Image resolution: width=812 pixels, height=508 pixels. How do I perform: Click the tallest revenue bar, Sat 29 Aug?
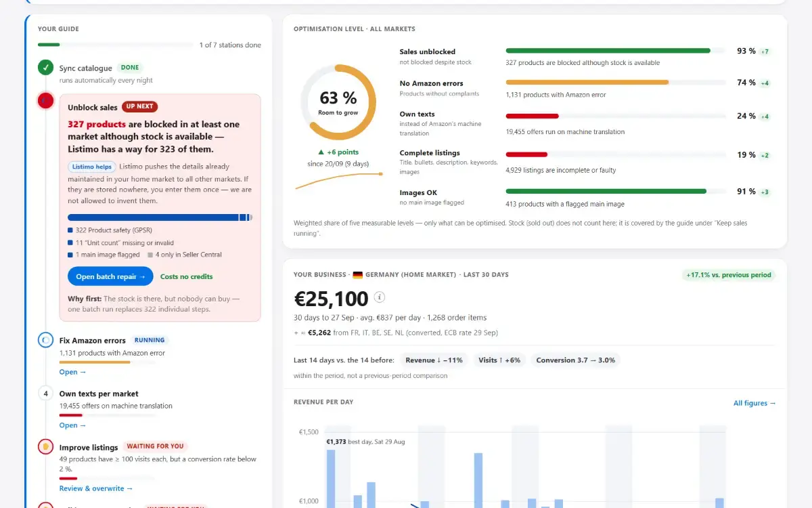pyautogui.click(x=331, y=478)
